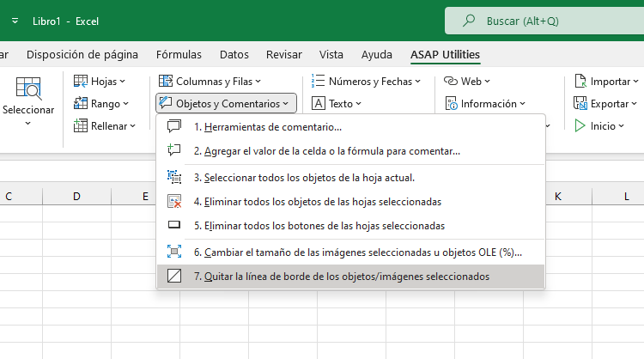644x359 pixels.
Task: Click the Información icon
Action: tap(451, 104)
